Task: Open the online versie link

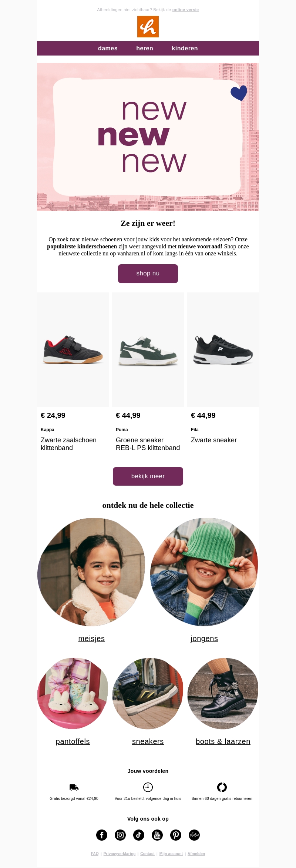Action: pyautogui.click(x=185, y=10)
